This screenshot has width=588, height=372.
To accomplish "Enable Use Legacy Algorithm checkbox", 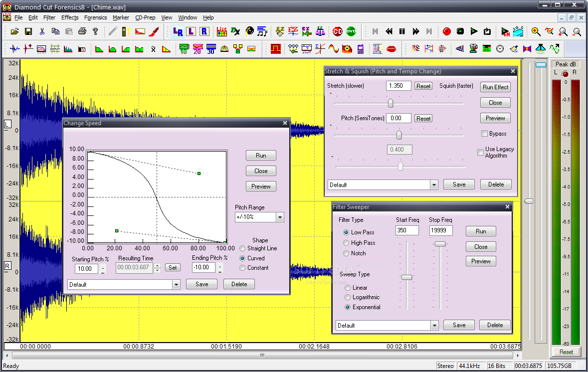I will (x=480, y=152).
